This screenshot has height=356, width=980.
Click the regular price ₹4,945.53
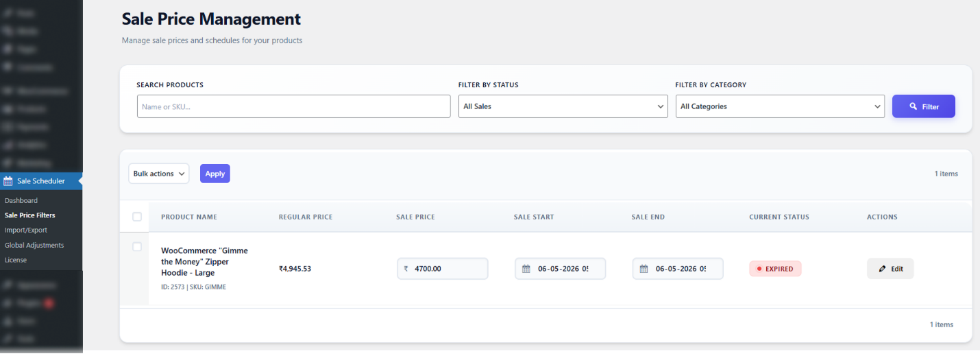[295, 269]
